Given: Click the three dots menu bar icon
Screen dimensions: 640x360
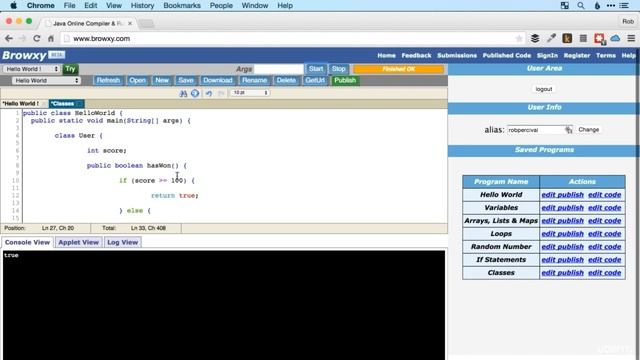Looking at the screenshot, I should click(611, 5).
